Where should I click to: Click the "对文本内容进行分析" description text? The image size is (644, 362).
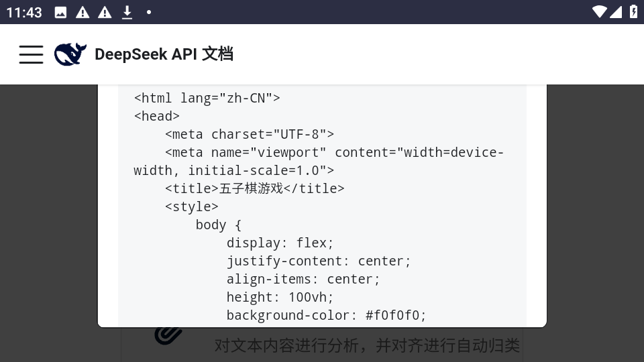click(x=367, y=345)
